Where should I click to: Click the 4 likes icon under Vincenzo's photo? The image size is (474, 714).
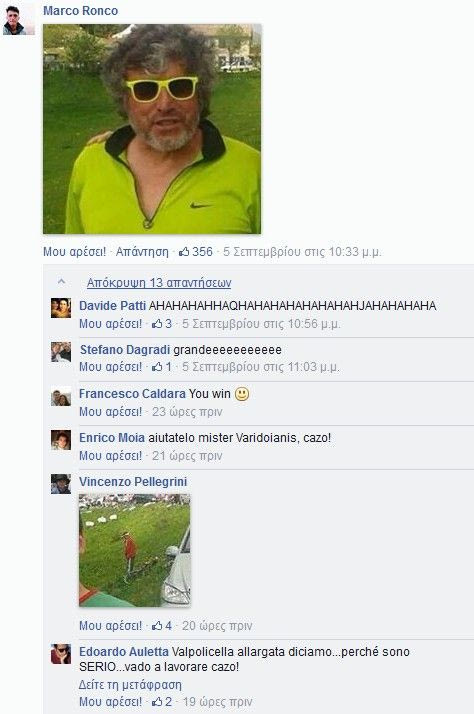tap(157, 626)
